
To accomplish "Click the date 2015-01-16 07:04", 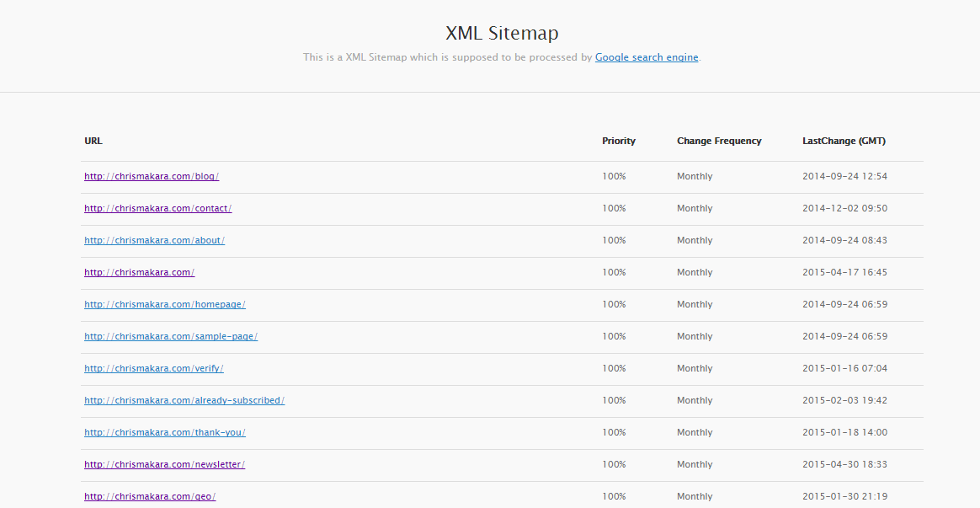I will click(845, 368).
